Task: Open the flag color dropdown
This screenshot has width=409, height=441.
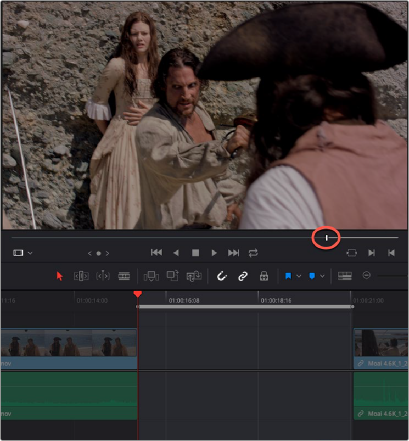Action: click(299, 276)
